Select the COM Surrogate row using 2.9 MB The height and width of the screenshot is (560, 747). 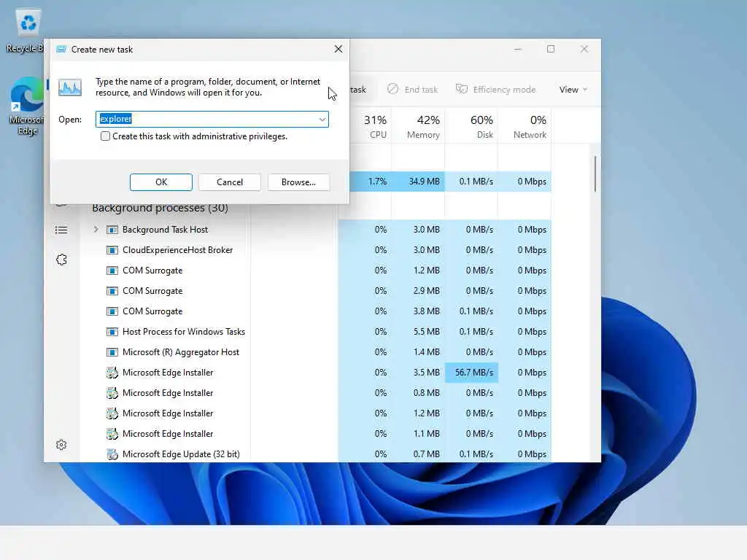coord(315,291)
